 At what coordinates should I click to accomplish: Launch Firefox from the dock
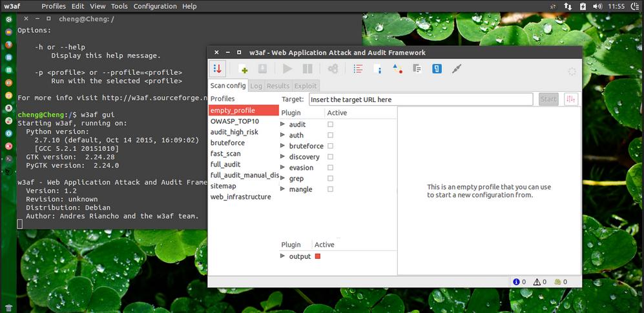click(8, 45)
